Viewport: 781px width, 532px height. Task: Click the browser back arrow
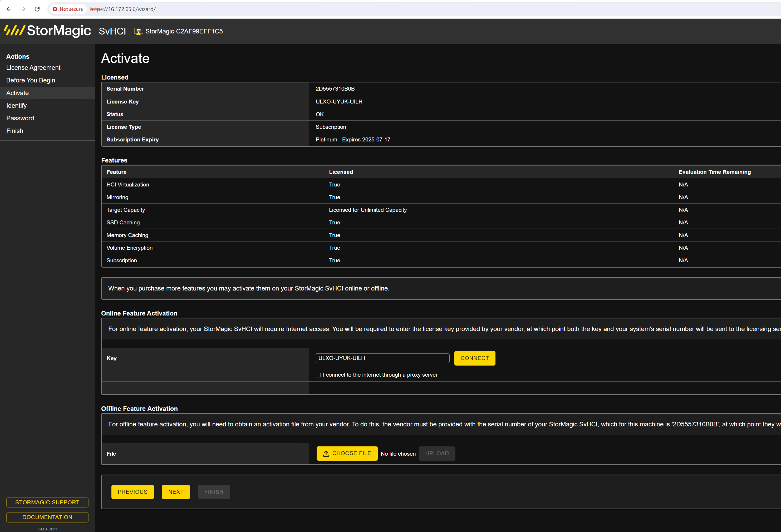[9, 9]
